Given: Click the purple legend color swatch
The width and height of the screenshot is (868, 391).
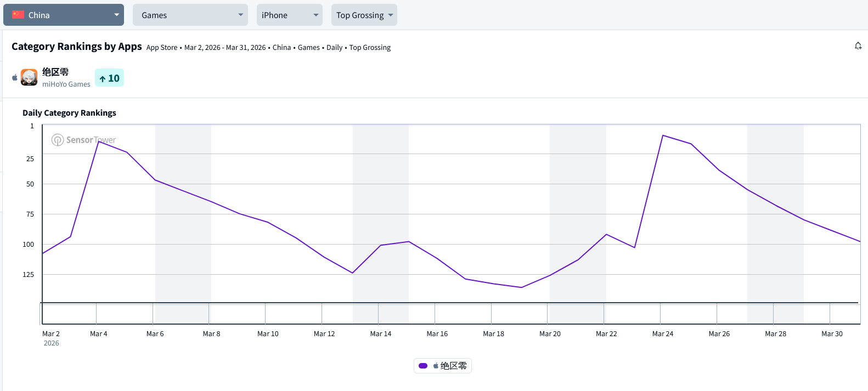Looking at the screenshot, I should [x=423, y=366].
